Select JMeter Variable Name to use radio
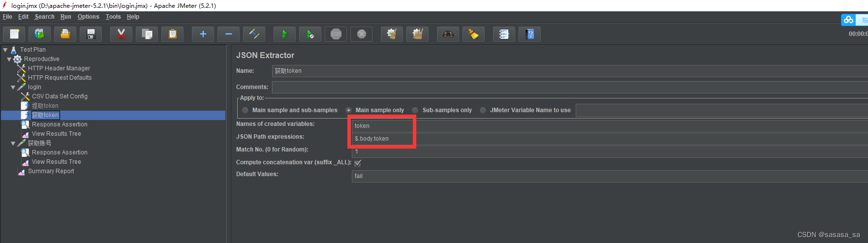 tap(483, 110)
